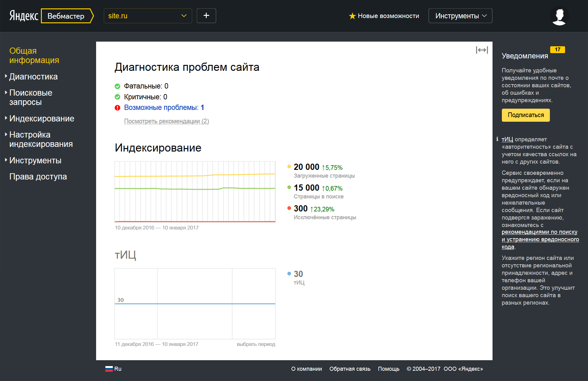The height and width of the screenshot is (381, 588).
Task: Expand the arrow next to Настройка индексирования
Action: [6, 134]
